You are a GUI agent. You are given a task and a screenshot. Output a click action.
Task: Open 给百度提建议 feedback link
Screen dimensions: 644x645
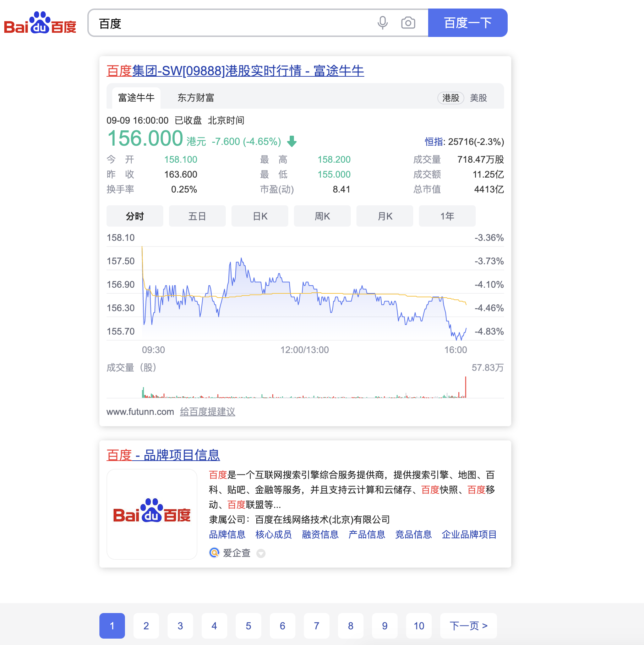(x=207, y=412)
